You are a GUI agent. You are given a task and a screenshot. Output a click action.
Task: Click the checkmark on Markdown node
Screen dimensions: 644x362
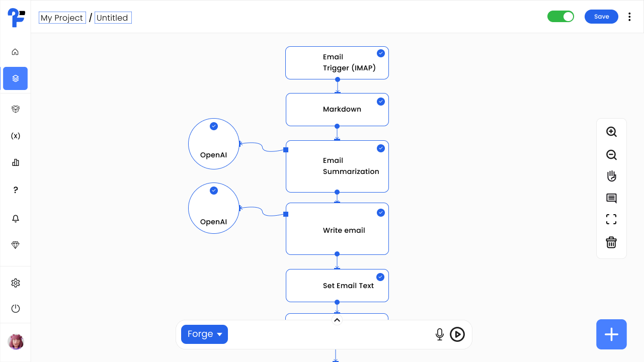click(381, 102)
